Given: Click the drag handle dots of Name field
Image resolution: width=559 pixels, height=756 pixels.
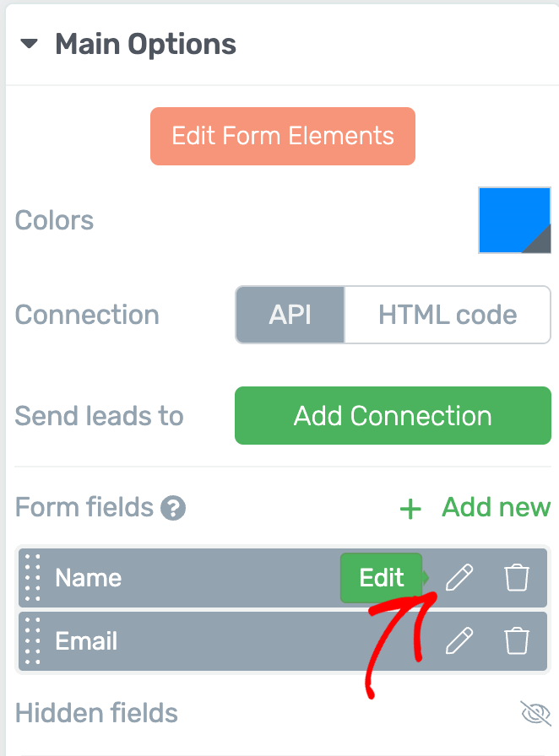Looking at the screenshot, I should coord(32,578).
